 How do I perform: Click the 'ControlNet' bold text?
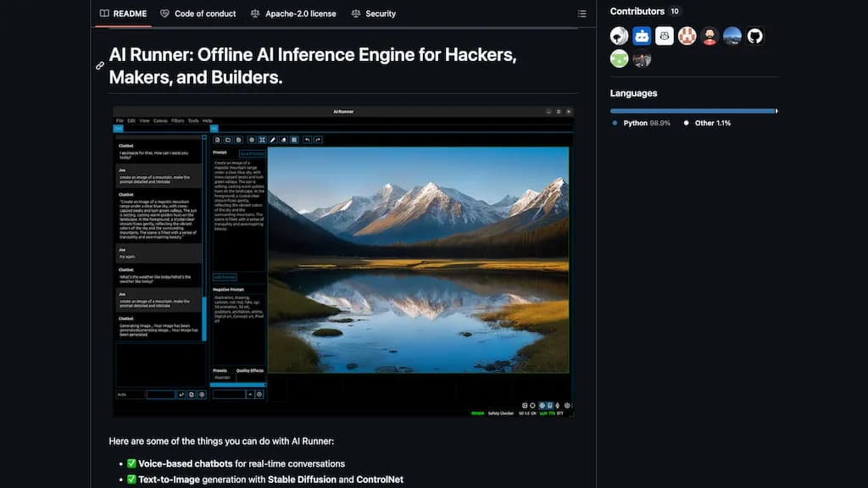pos(380,480)
